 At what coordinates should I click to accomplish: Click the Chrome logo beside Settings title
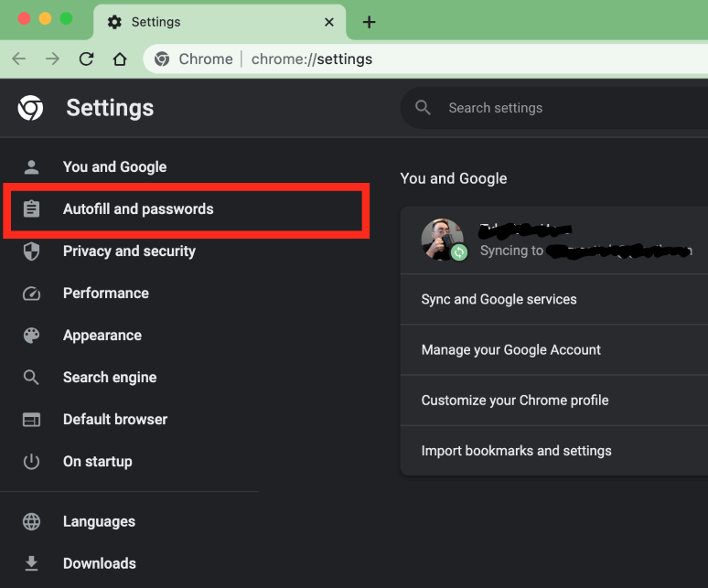coord(31,108)
